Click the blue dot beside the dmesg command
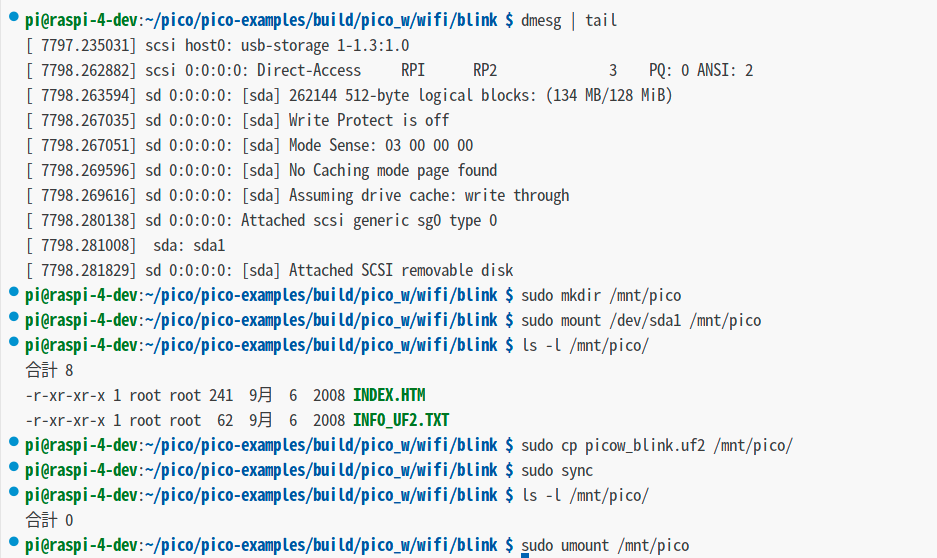 point(14,17)
